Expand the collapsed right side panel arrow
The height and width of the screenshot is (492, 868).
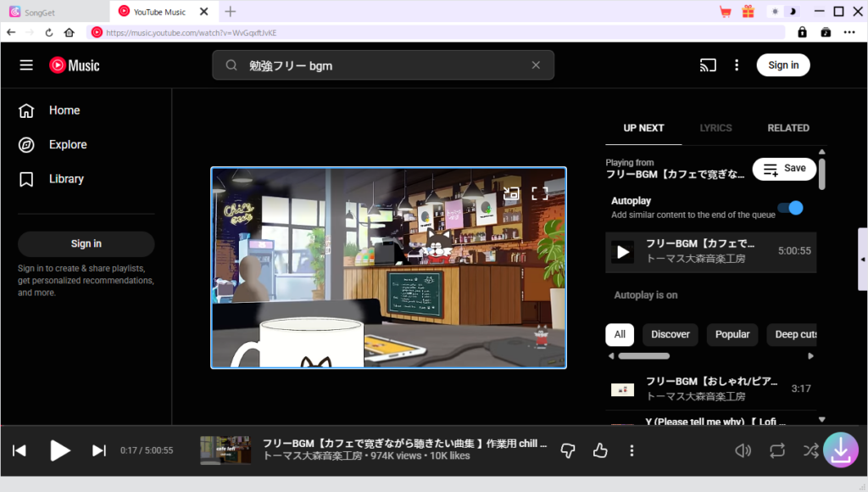(x=863, y=260)
